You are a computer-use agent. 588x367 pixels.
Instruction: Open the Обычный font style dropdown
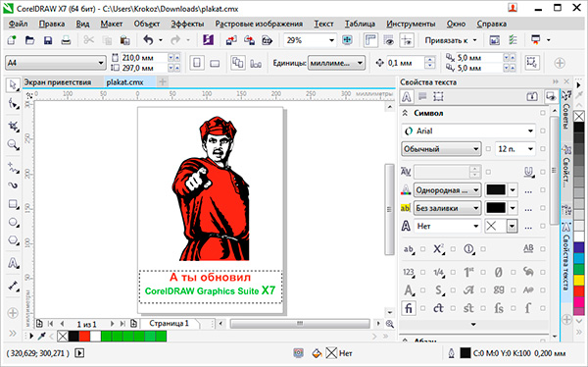[x=476, y=149]
